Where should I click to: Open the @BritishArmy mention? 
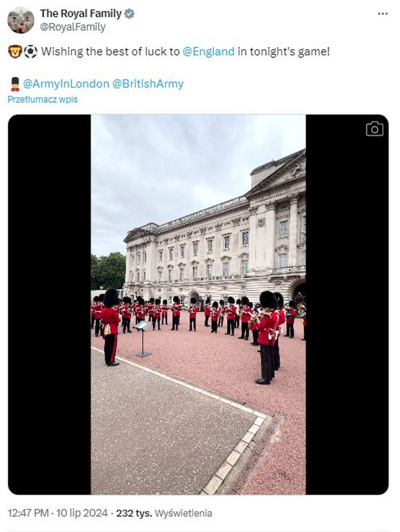click(x=148, y=84)
